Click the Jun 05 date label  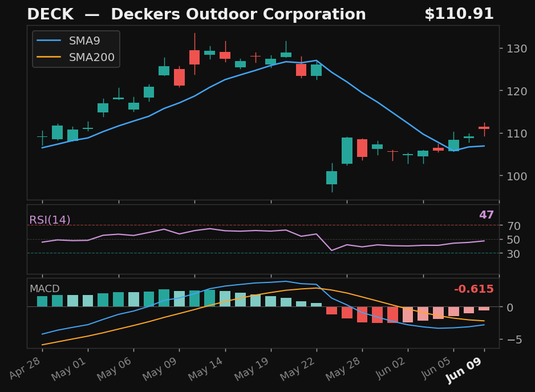pos(437,368)
